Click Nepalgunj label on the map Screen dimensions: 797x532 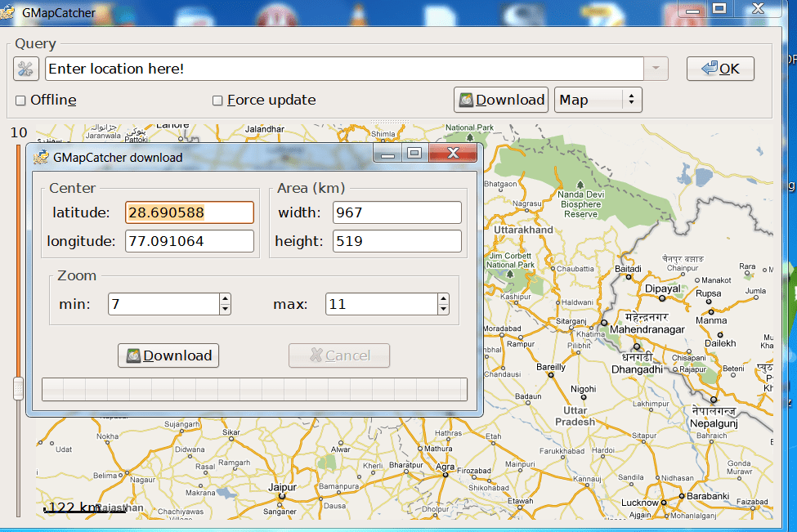pos(714,423)
